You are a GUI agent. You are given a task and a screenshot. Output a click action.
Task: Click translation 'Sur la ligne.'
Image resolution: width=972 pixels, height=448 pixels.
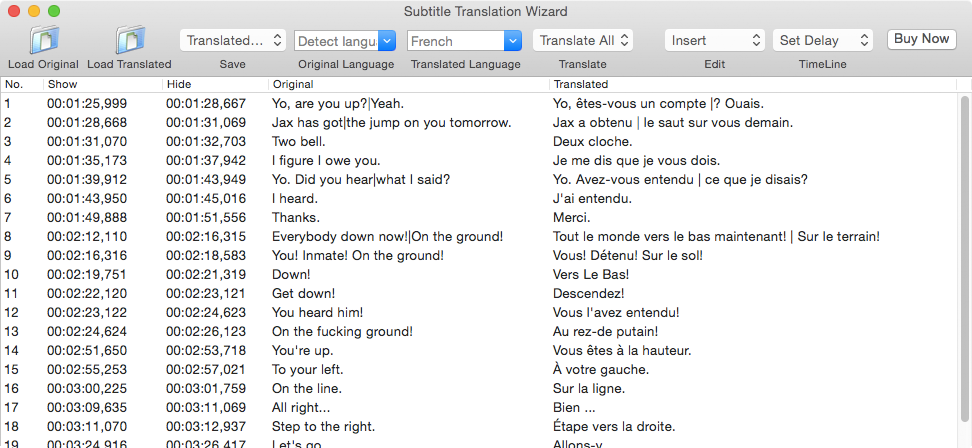[x=589, y=389]
